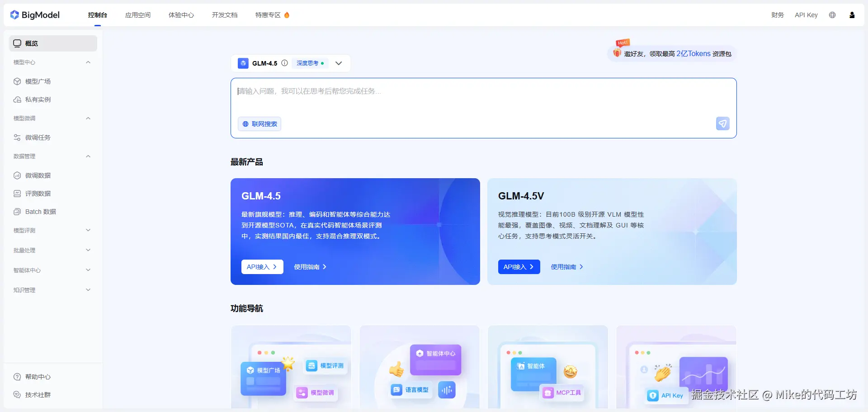
Task: Click the API Key shield icon in card
Action: click(653, 395)
